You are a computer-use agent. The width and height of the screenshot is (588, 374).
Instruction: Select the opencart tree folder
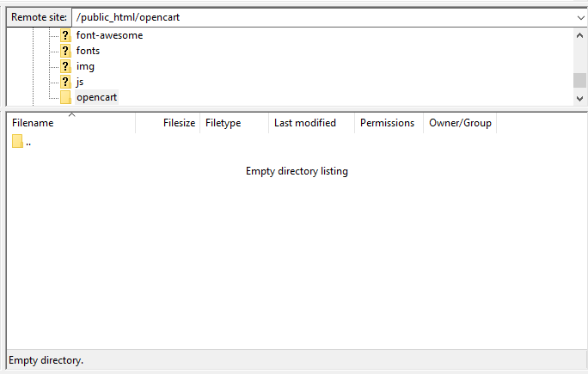[97, 97]
